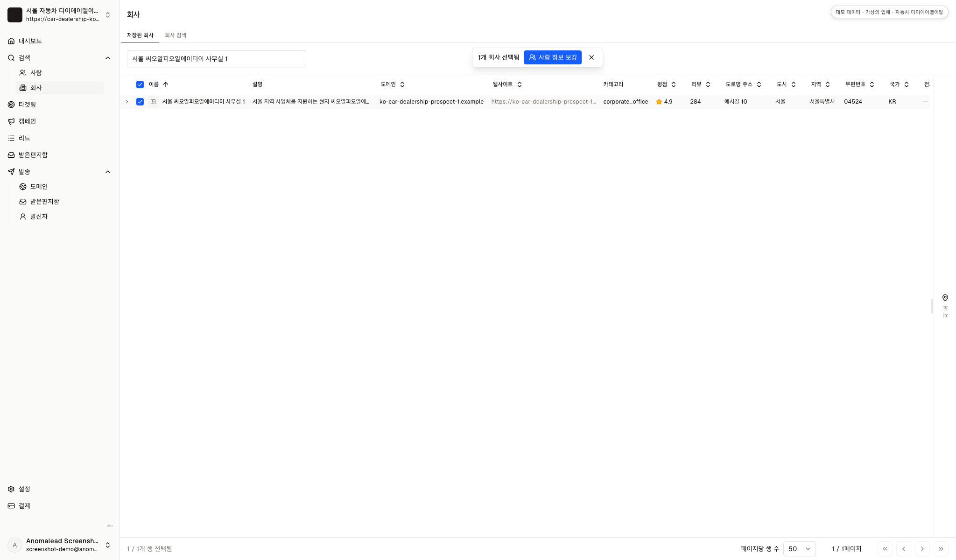
Task: Open 받은편지함 inbox icon under 리드
Action: point(11,155)
